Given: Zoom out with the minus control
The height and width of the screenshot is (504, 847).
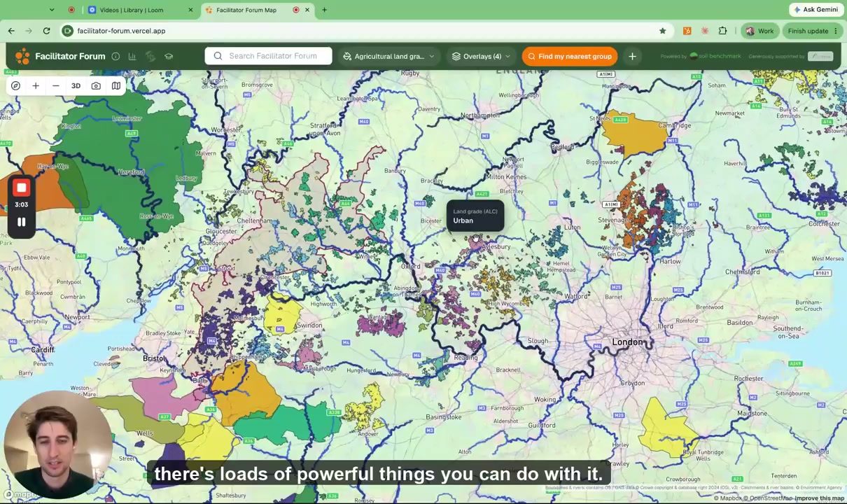Looking at the screenshot, I should tap(56, 86).
